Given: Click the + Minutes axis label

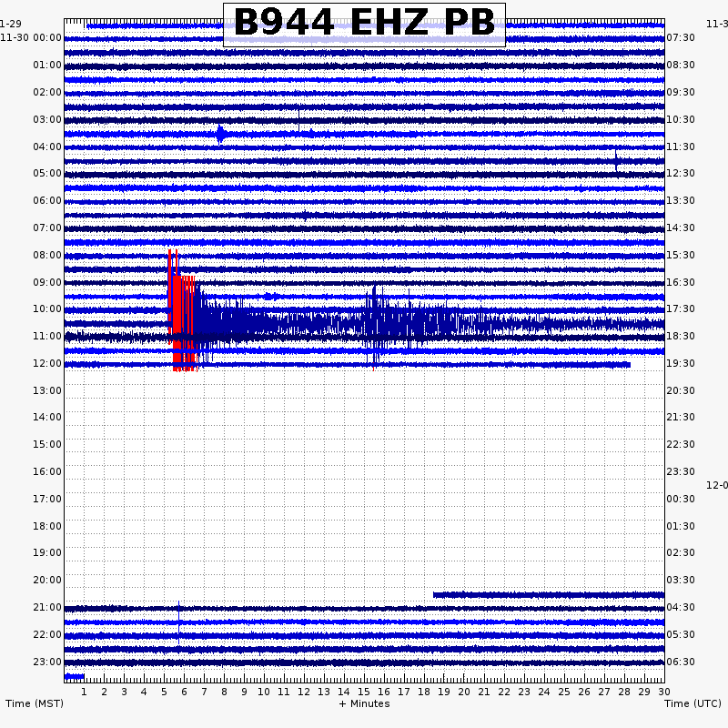Looking at the screenshot, I should click(365, 703).
